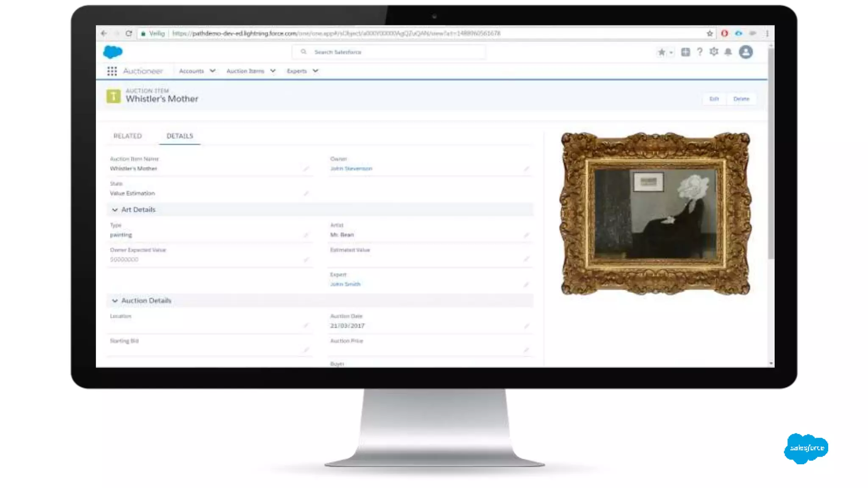Viewport: 868px width, 488px height.
Task: Click in the Search Salesforce field
Action: [x=389, y=52]
